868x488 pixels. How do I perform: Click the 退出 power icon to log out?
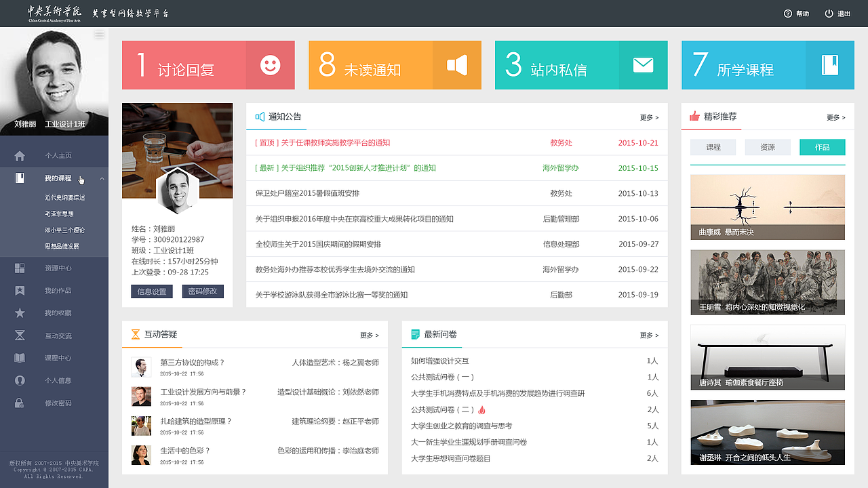829,13
